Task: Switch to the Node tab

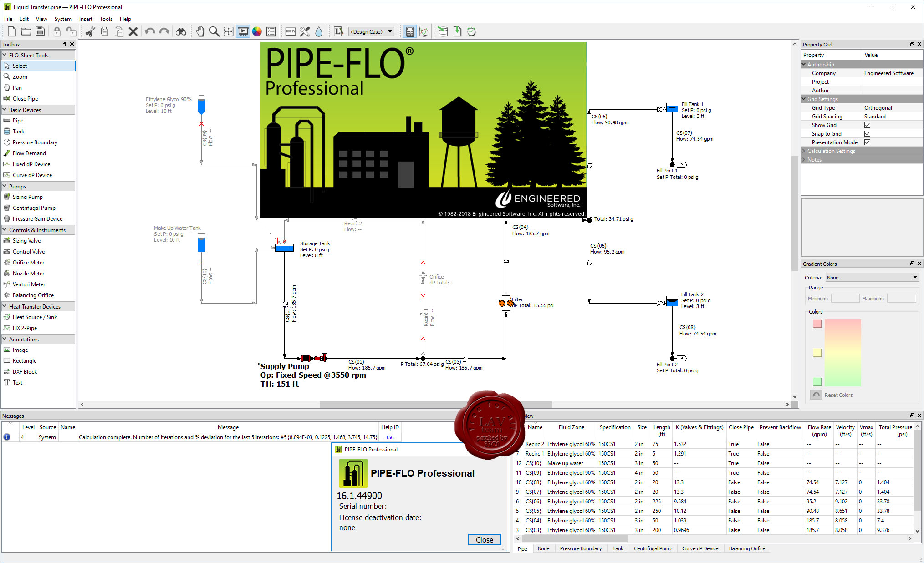Action: tap(543, 548)
